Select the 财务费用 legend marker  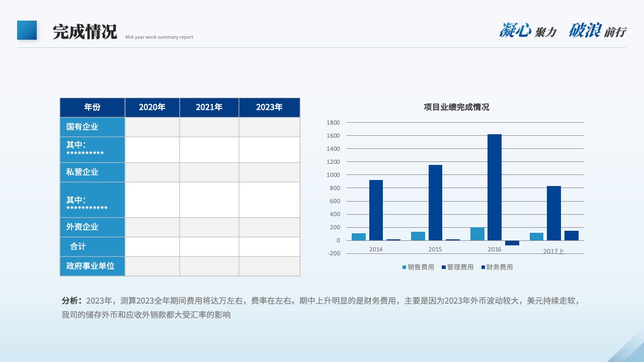[x=482, y=267]
